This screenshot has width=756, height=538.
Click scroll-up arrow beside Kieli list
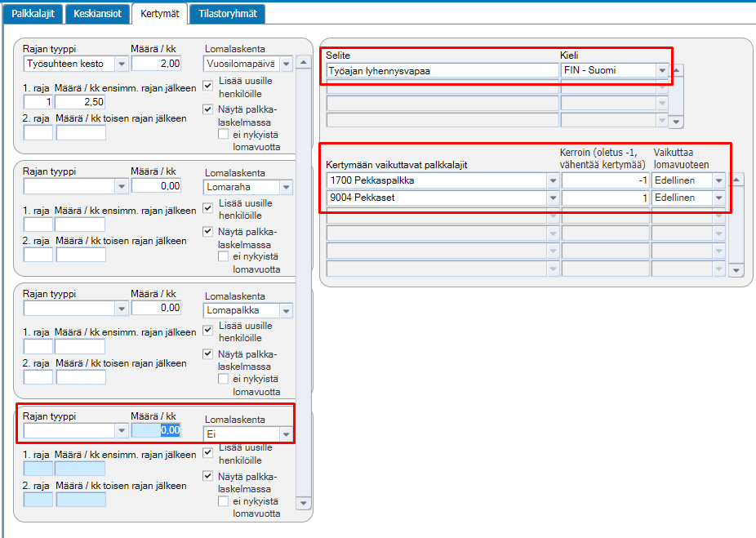pos(677,70)
